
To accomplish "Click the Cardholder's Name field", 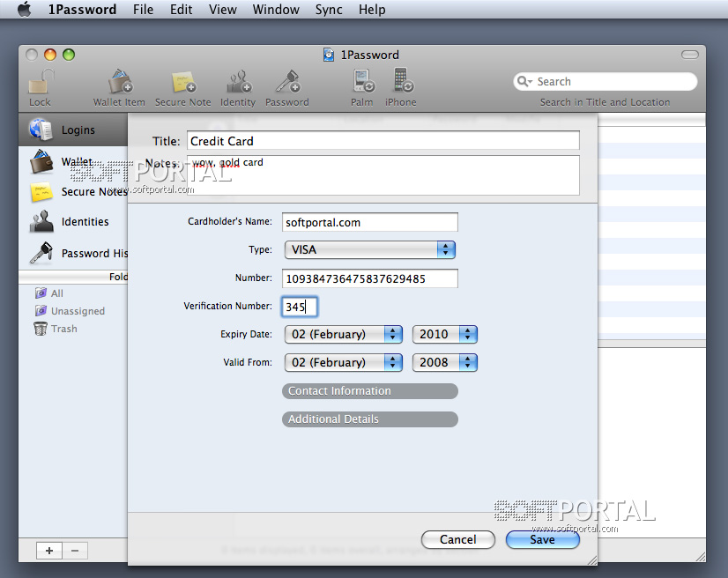I will coord(369,222).
